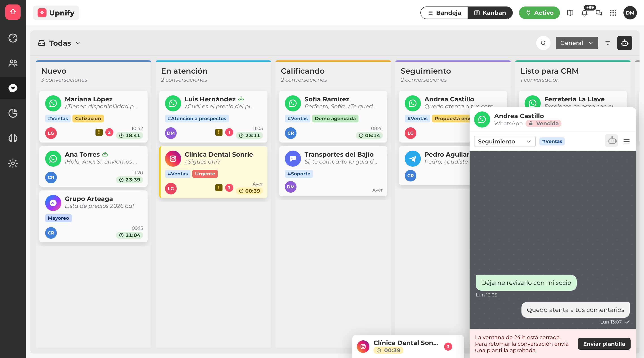The image size is (644, 358).
Task: Click the notifications bell with +99 badge
Action: coord(584,13)
